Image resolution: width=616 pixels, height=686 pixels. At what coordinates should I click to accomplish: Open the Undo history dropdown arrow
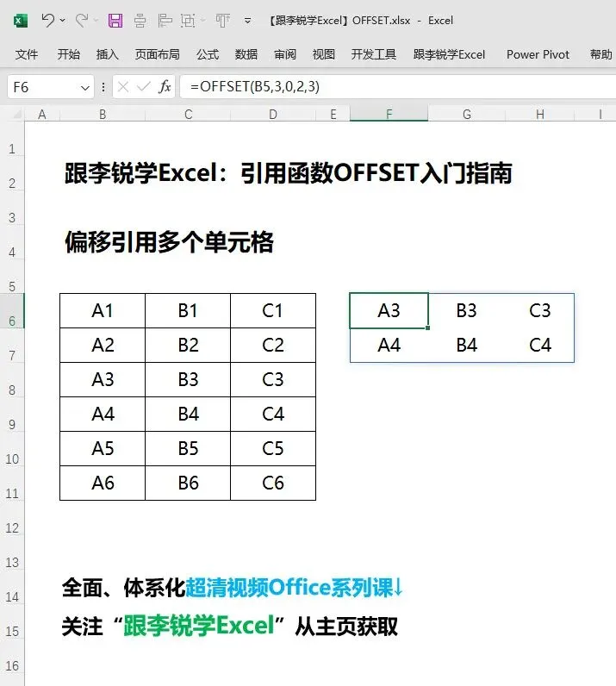(63, 21)
